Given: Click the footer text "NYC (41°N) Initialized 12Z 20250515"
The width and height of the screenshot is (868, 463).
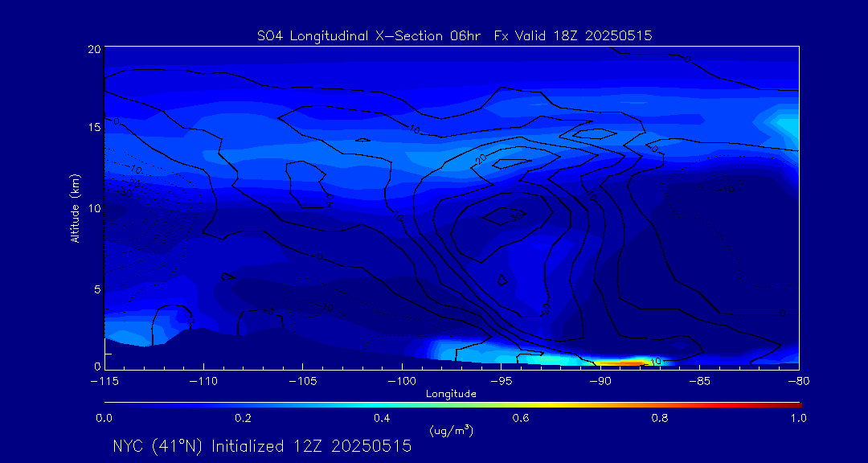Looking at the screenshot, I should pos(262,446).
